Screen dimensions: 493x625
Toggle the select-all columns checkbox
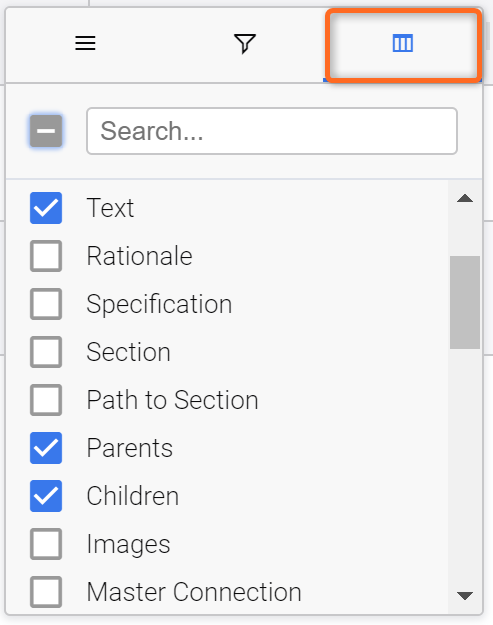click(46, 131)
